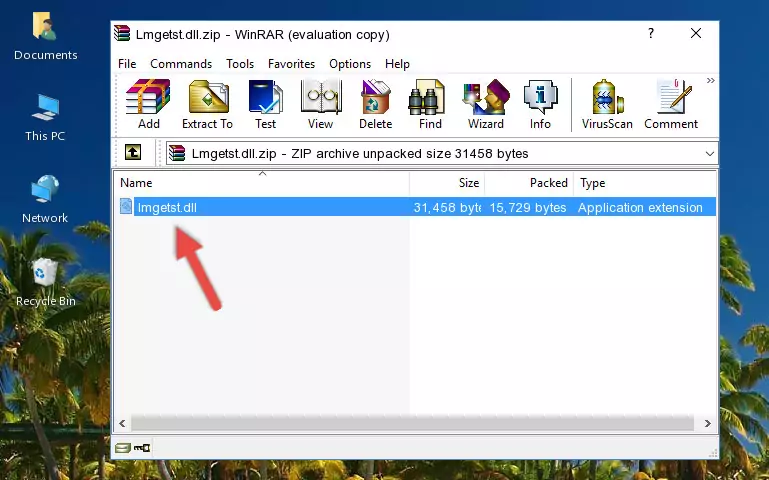Click the Application extension type cell
The width and height of the screenshot is (769, 480).
tap(640, 207)
